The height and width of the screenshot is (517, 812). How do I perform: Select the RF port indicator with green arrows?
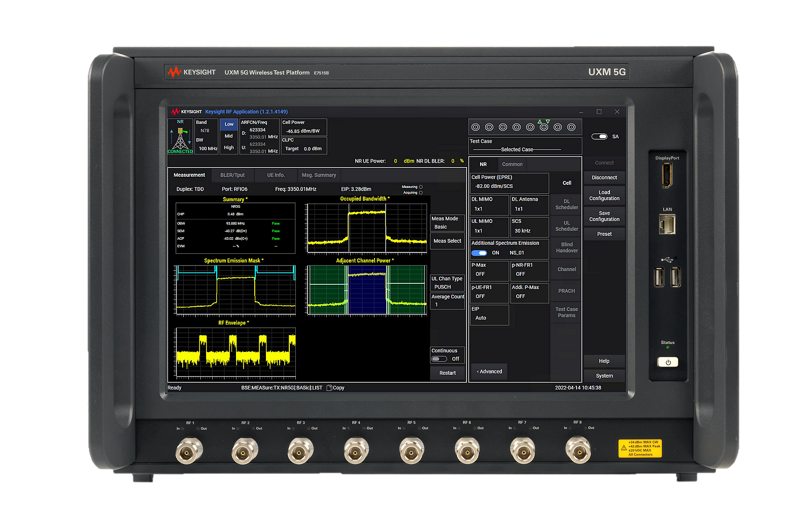pos(544,126)
